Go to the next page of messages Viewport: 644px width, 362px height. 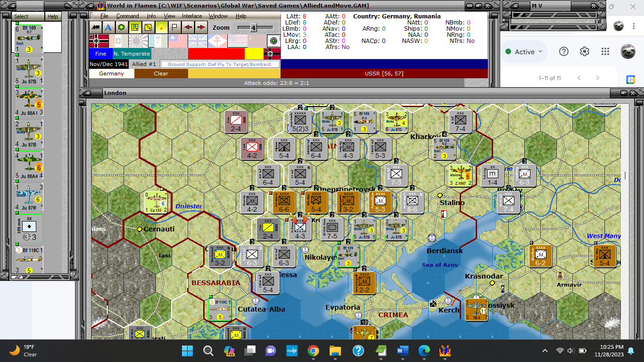pyautogui.click(x=597, y=78)
